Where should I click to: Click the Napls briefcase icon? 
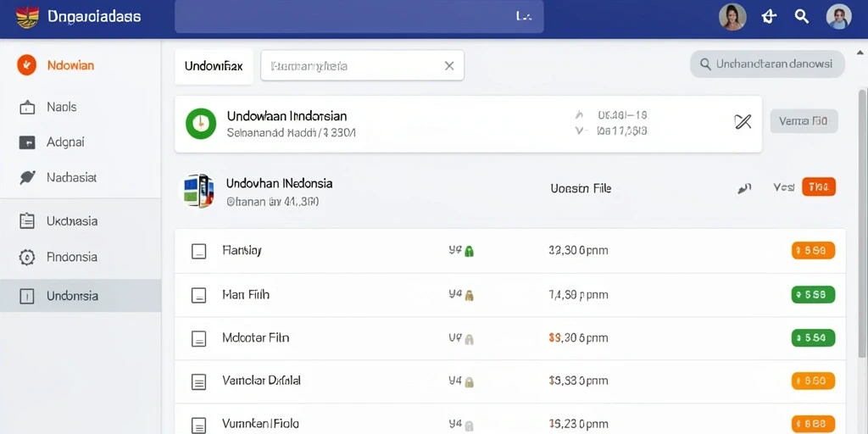[x=27, y=108]
